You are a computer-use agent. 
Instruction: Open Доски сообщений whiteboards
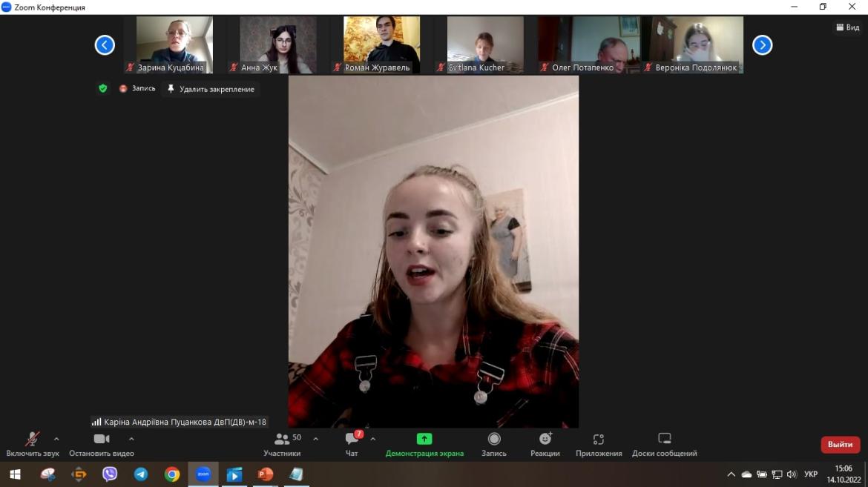point(664,444)
